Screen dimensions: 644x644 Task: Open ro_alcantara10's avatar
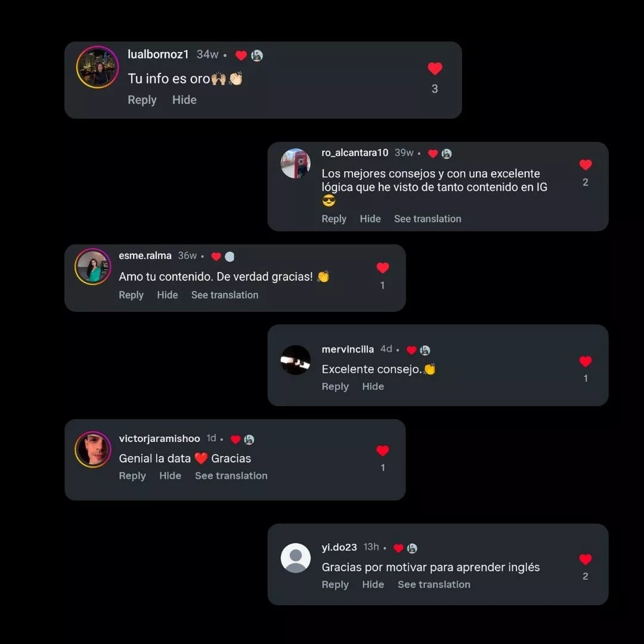coord(295,163)
